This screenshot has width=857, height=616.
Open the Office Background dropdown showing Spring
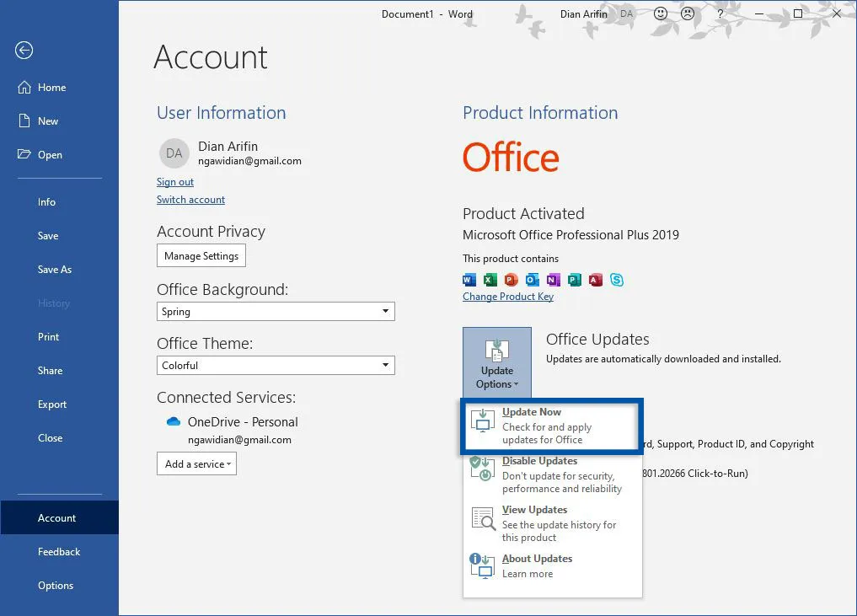(x=276, y=311)
